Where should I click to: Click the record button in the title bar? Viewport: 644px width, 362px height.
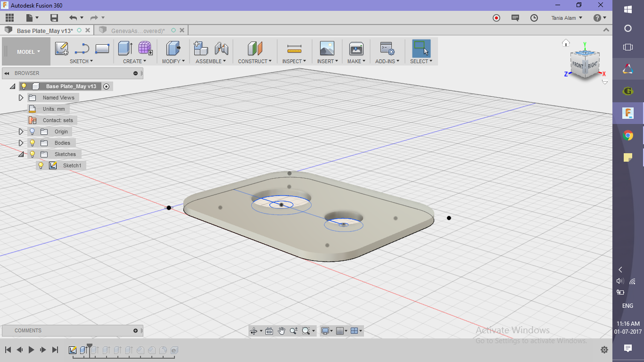point(496,18)
